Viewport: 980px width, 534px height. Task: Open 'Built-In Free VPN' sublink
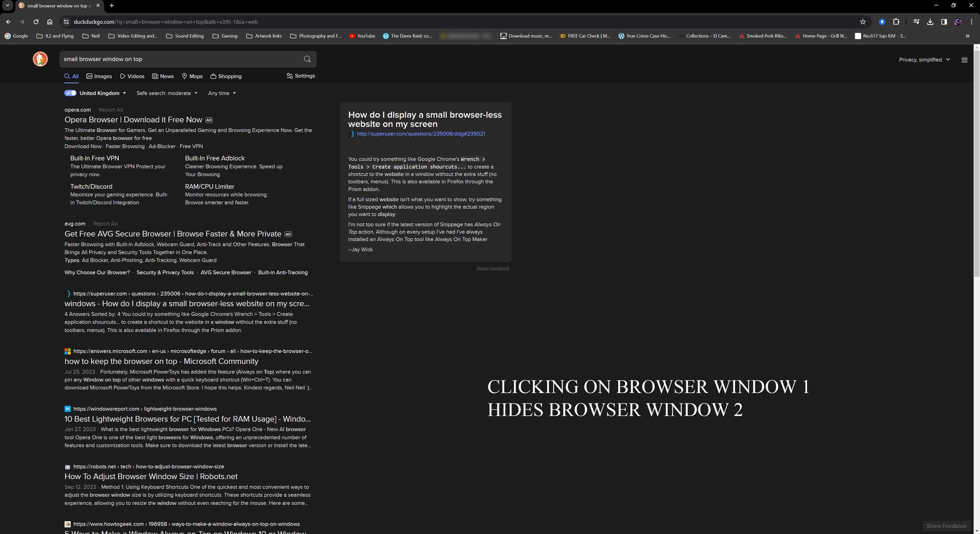(94, 158)
